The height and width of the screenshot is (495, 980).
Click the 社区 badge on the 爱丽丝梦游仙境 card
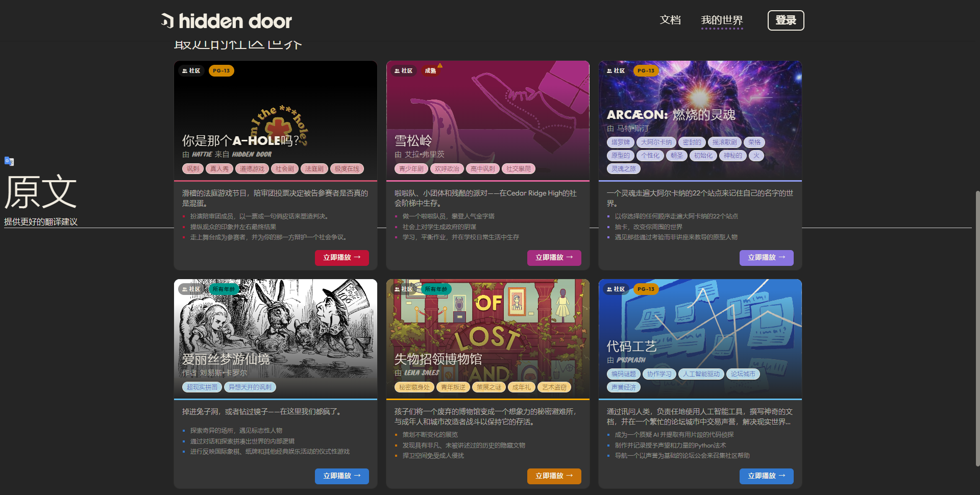[191, 289]
